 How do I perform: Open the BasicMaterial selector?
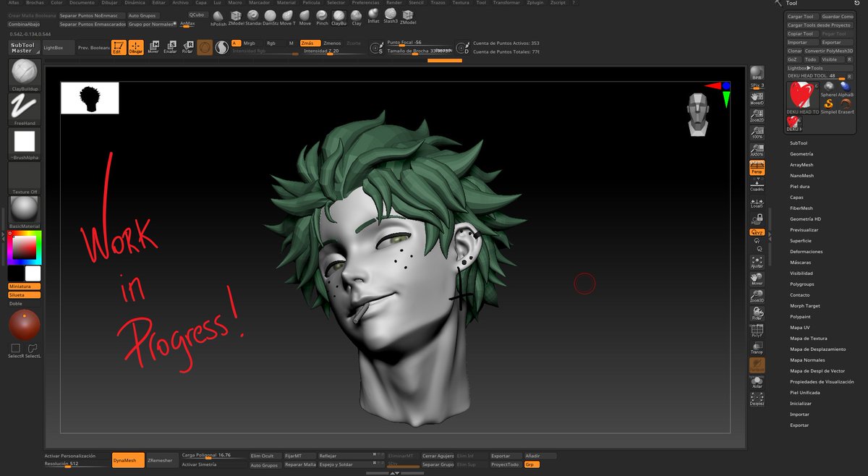tap(25, 213)
